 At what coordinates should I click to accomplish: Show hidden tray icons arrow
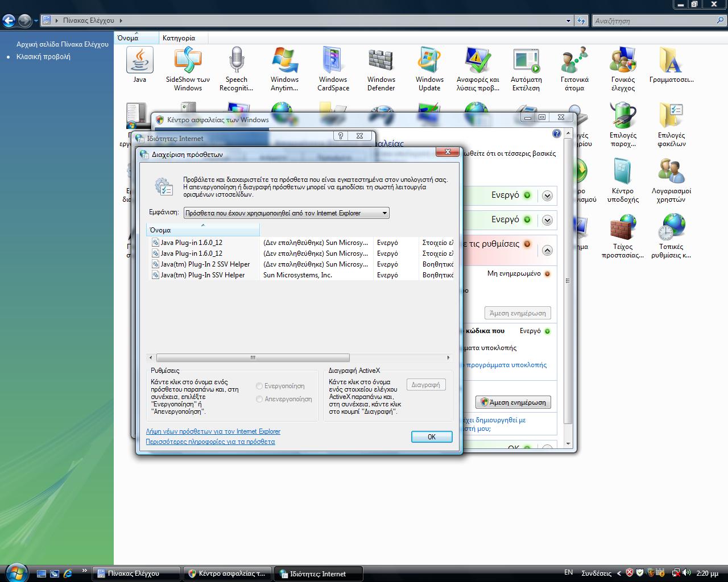pos(619,573)
